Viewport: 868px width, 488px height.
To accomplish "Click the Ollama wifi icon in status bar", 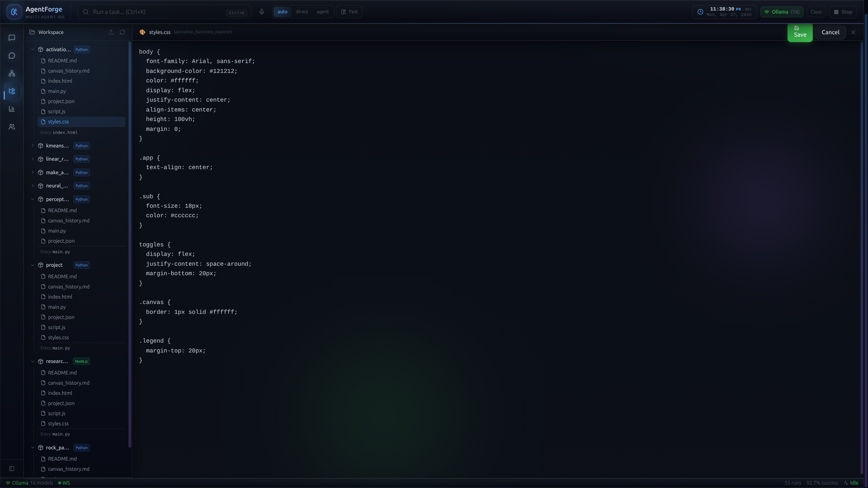I will (8, 483).
